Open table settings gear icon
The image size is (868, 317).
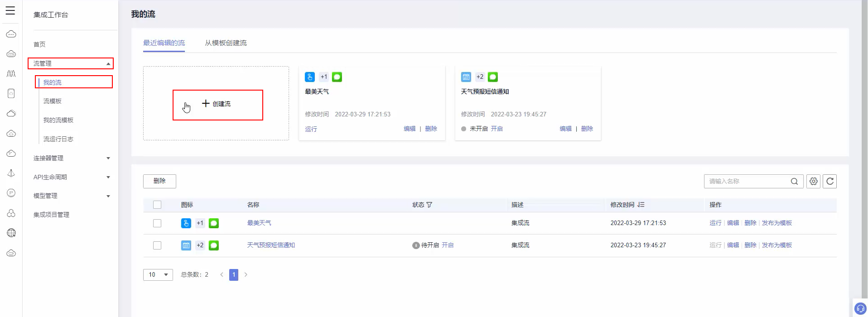coord(814,181)
